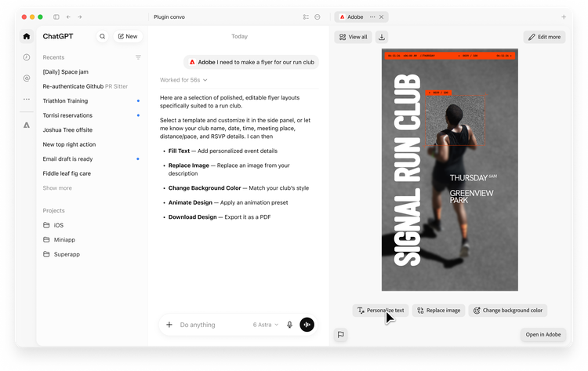Open Fiddle leaf fig care conversation

pos(67,173)
